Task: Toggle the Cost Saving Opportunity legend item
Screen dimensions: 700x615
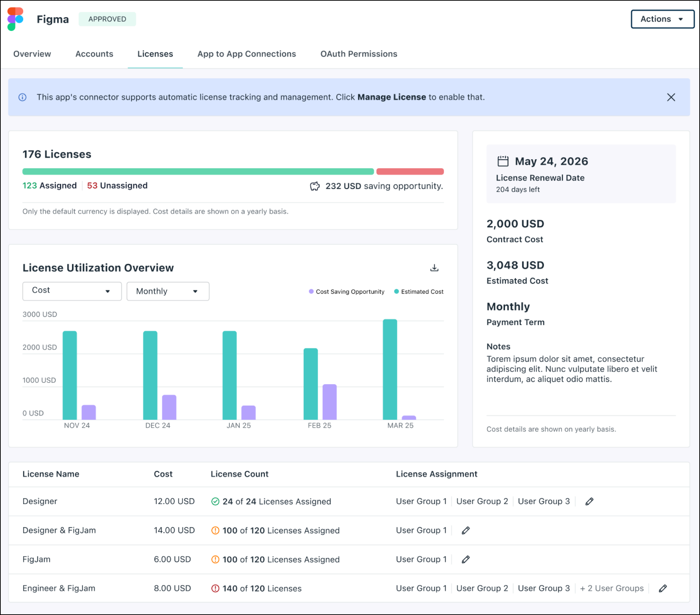Action: (x=346, y=291)
